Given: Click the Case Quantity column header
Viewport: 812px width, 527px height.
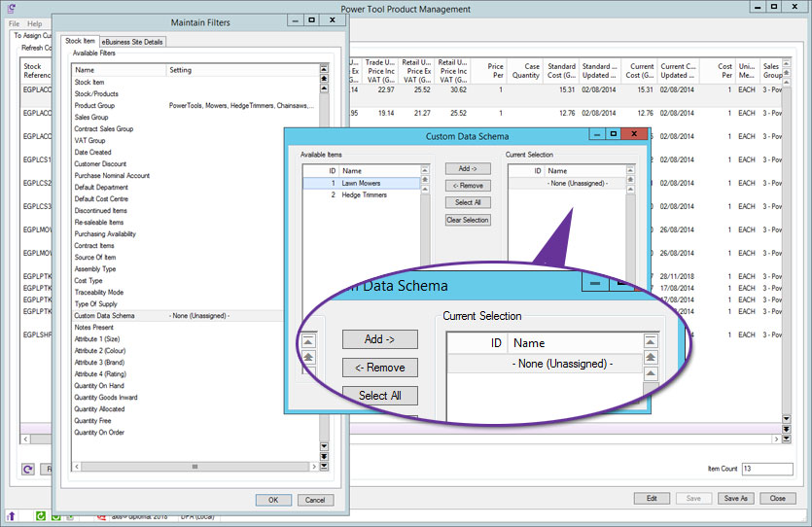Looking at the screenshot, I should pyautogui.click(x=525, y=71).
